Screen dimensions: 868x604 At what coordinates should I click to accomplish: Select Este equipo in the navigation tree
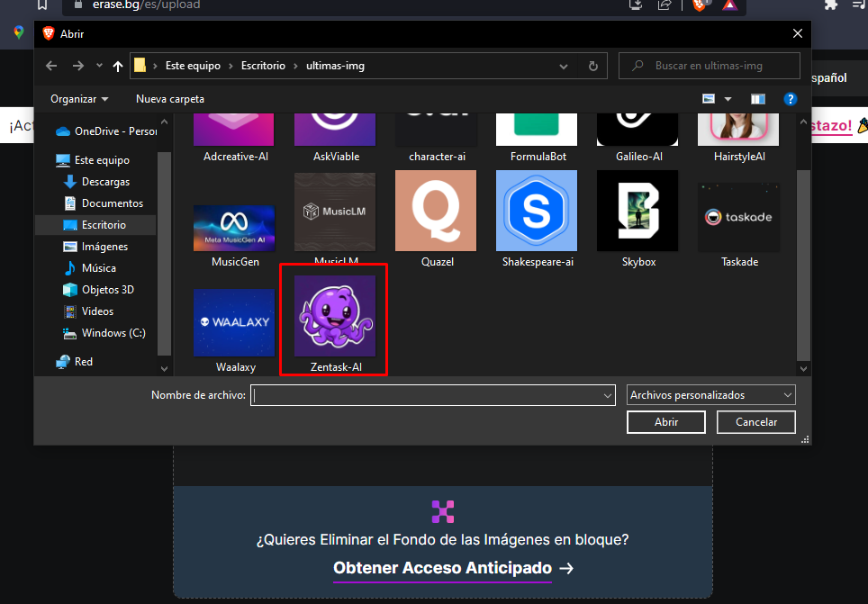[93, 160]
